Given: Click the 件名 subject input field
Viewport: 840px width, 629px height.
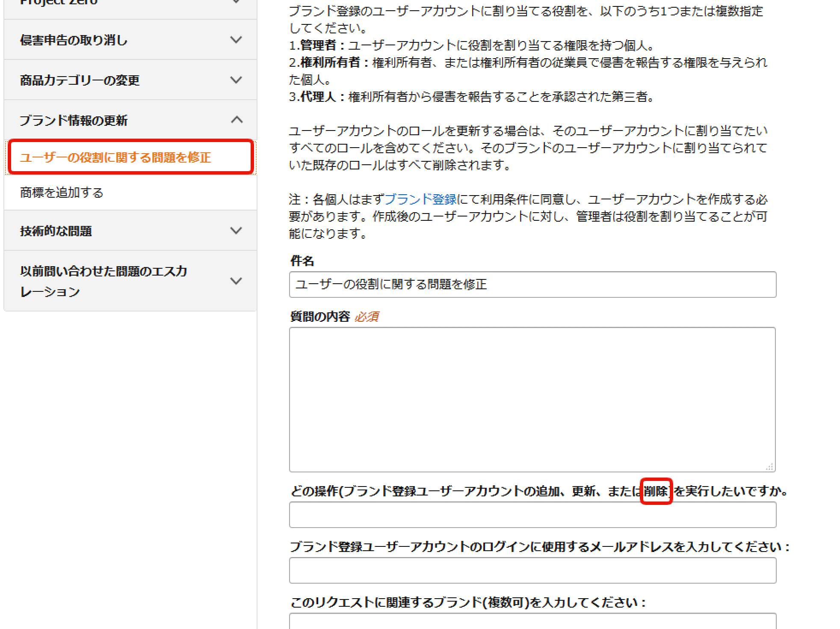Looking at the screenshot, I should (532, 285).
